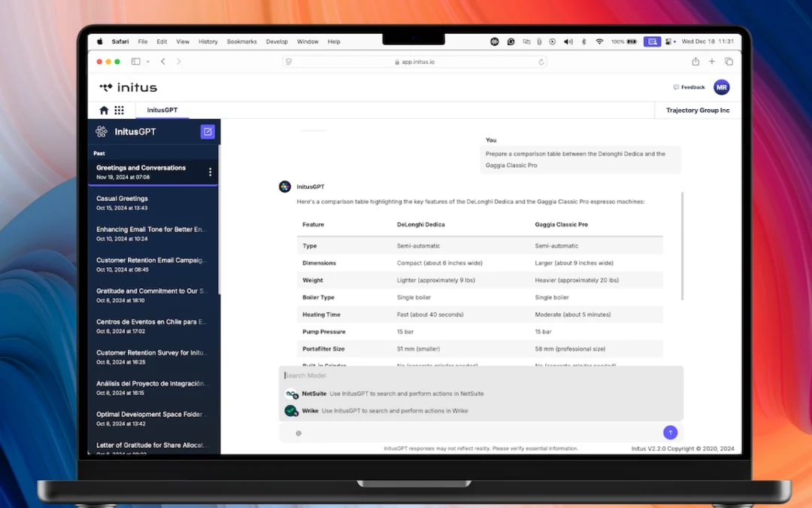Open Letter of Gratitude for Share conversation
812x508 pixels.
coord(153,446)
